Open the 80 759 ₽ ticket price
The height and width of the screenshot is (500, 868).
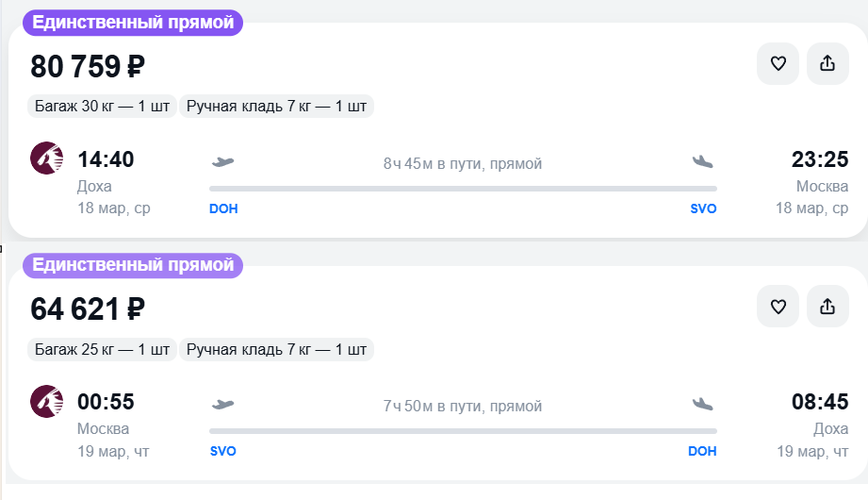click(88, 67)
